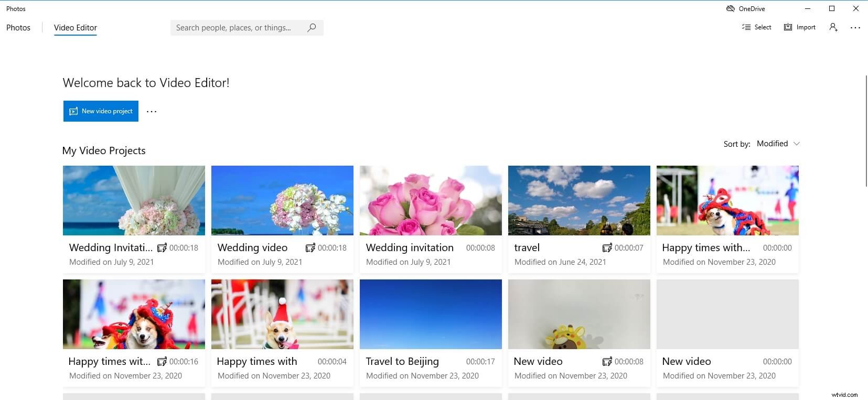This screenshot has height=400, width=868.
Task: Click the 00:00:17 duration on Travel to Beijing
Action: (480, 361)
